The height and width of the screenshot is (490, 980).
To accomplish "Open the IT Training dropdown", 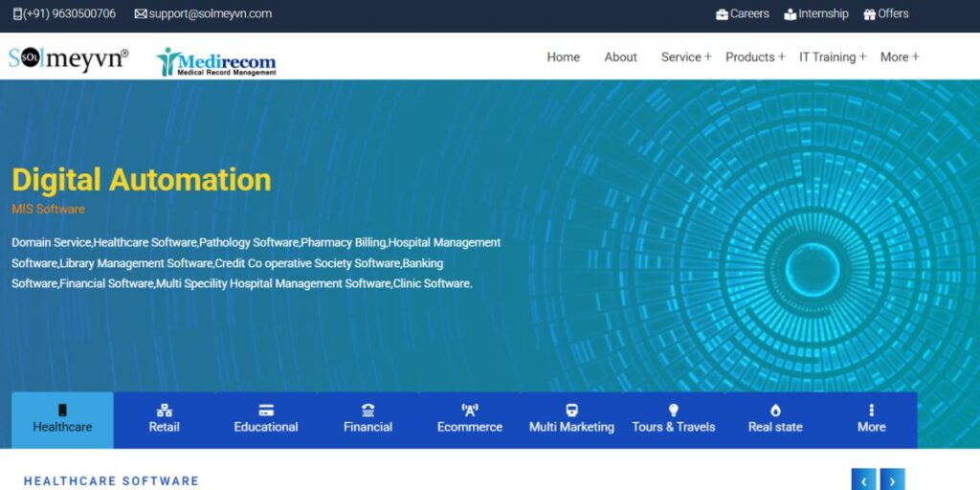I will 832,57.
